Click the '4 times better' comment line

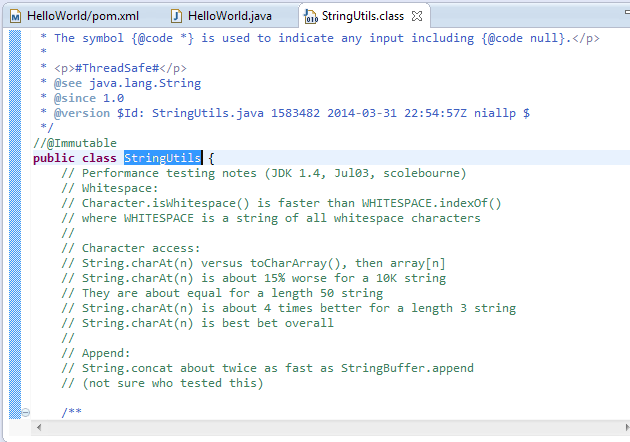click(288, 308)
